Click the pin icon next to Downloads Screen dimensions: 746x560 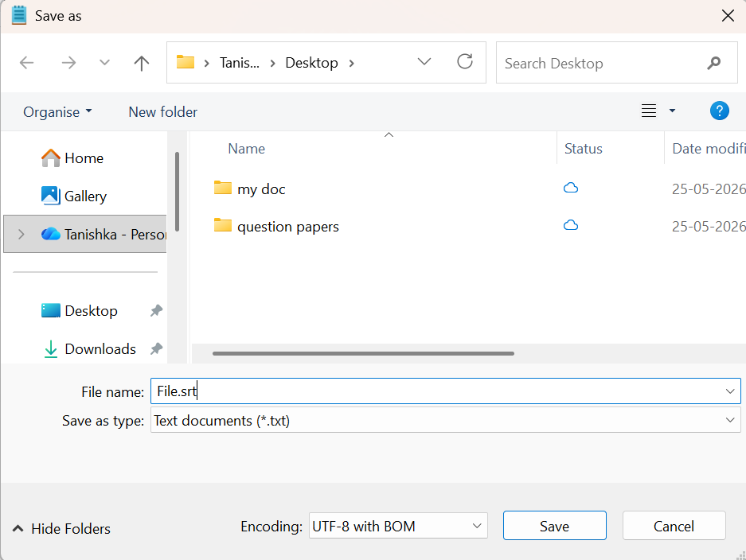point(156,349)
